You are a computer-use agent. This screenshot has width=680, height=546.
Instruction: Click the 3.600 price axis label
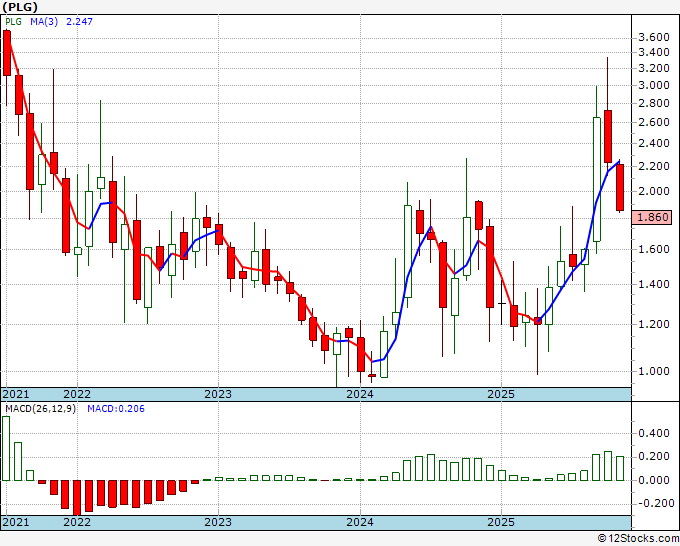pos(654,38)
